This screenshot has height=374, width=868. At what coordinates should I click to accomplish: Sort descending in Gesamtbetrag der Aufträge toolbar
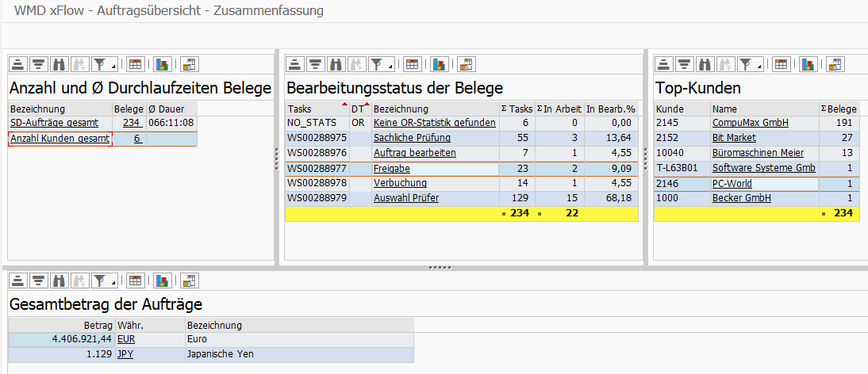(38, 280)
